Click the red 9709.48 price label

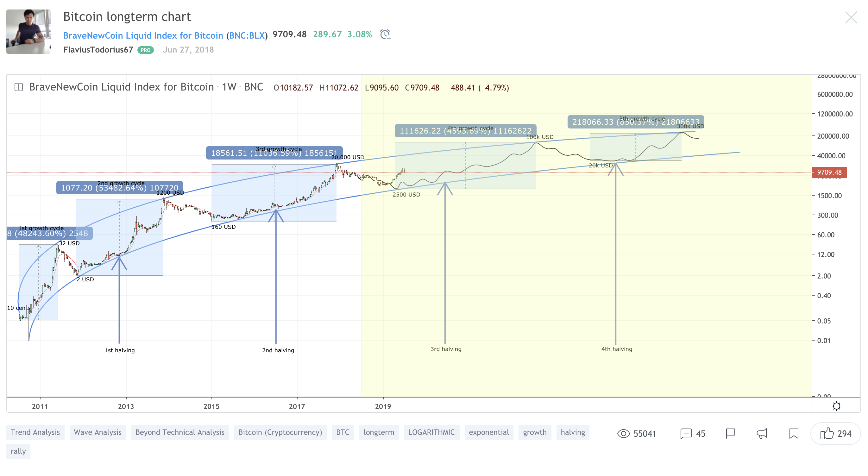(x=829, y=172)
